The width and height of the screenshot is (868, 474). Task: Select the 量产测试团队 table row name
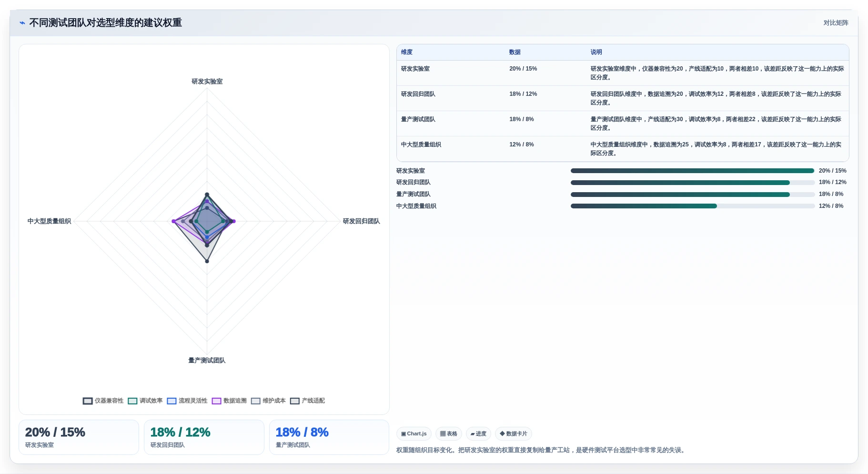click(x=418, y=119)
